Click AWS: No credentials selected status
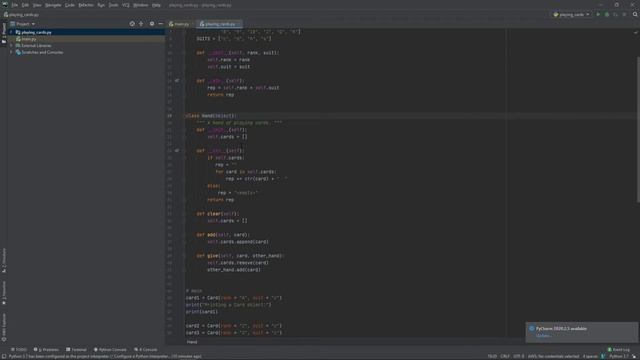 click(x=553, y=356)
